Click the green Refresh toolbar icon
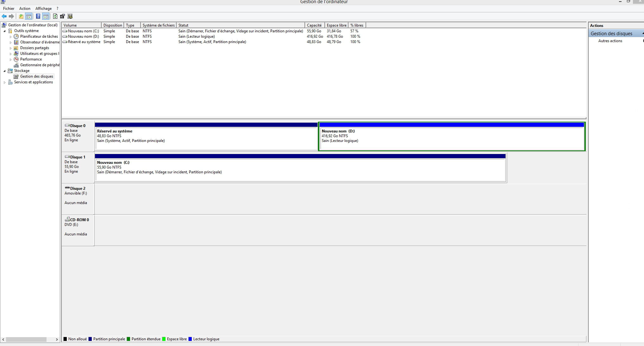This screenshot has width=644, height=346. click(x=55, y=16)
